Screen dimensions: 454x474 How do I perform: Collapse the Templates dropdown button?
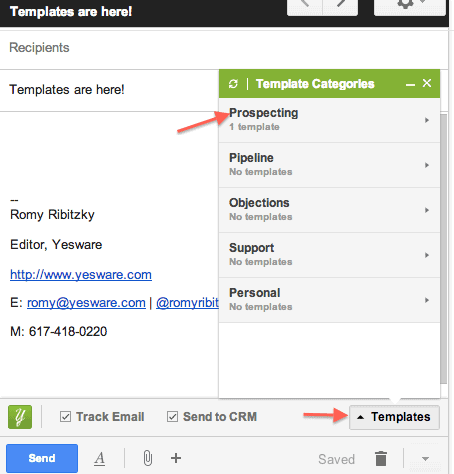click(x=394, y=417)
